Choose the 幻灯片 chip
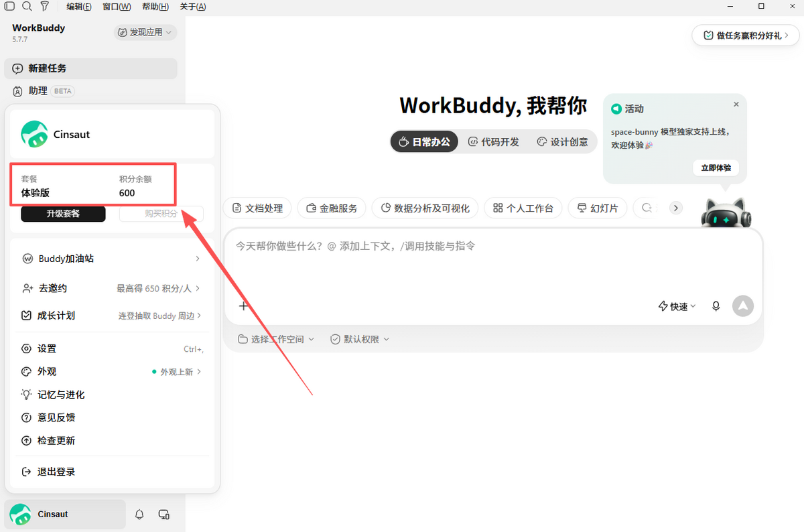This screenshot has height=532, width=804. pos(598,208)
